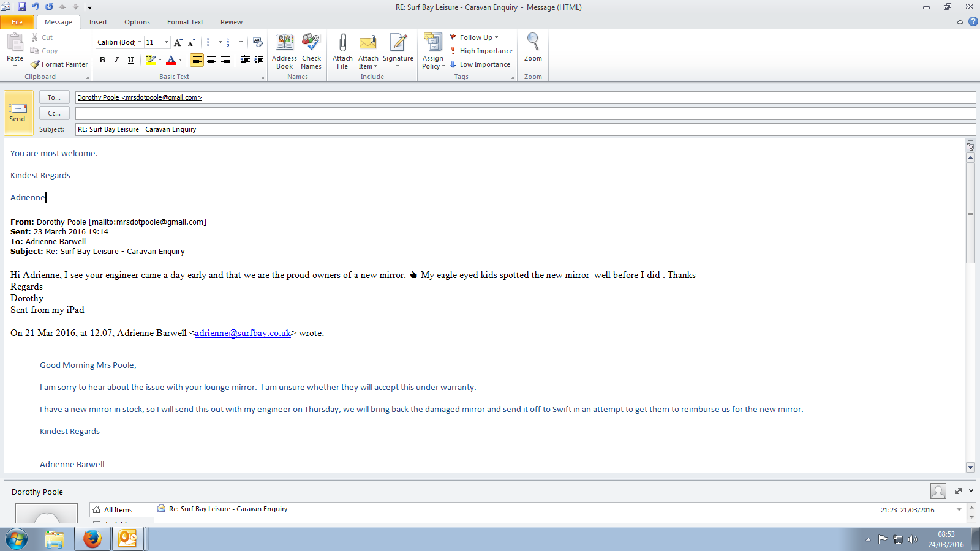This screenshot has width=980, height=551.
Task: Click the Redo icon in Quick Access toolbar
Action: pyautogui.click(x=49, y=7)
